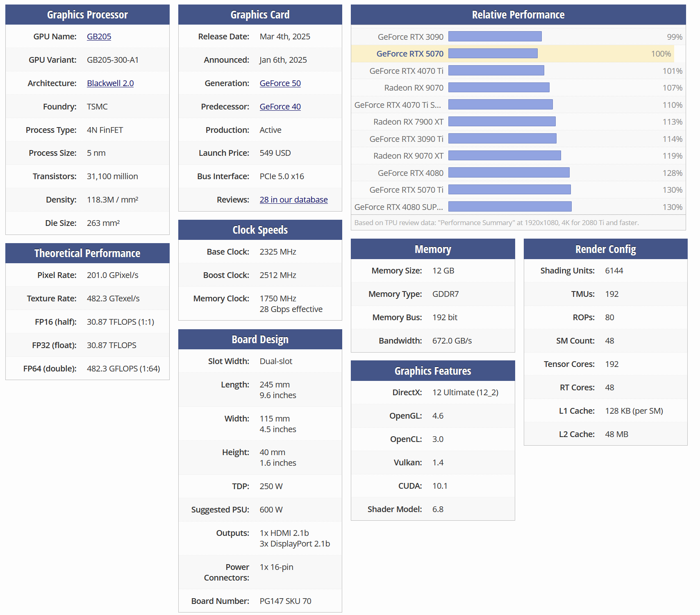Click the Render Config section header
700x615 pixels.
click(x=605, y=249)
